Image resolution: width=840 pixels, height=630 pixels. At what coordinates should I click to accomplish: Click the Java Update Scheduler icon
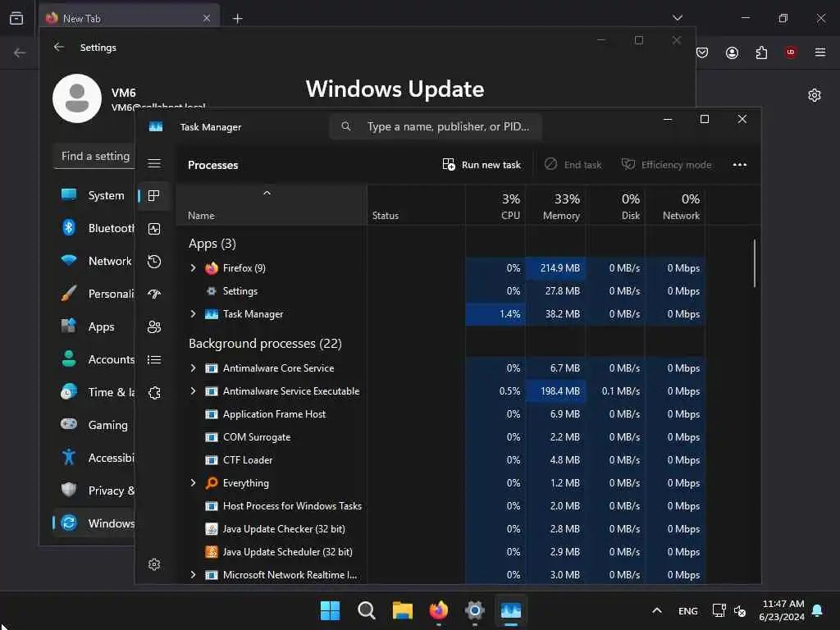(212, 552)
